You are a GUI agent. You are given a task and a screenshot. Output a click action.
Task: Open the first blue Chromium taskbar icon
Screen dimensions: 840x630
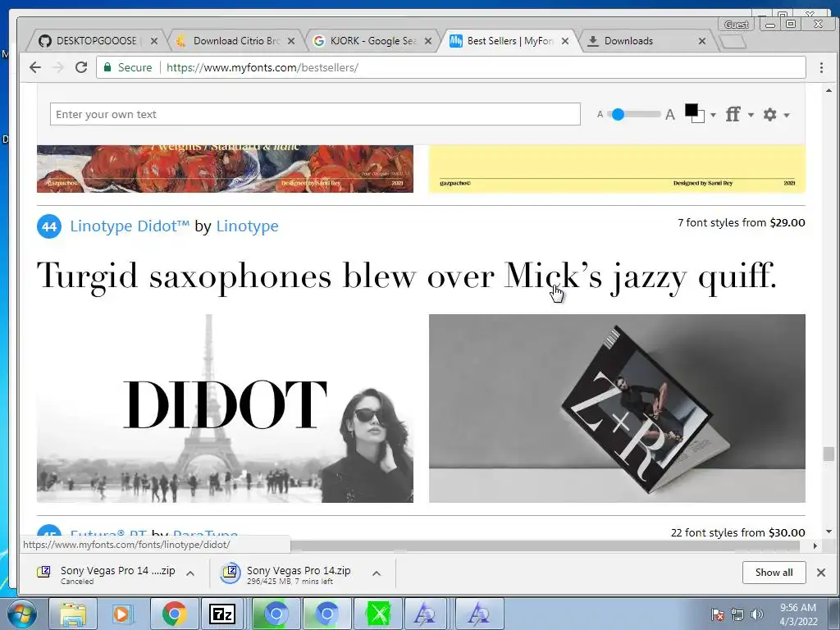point(276,614)
